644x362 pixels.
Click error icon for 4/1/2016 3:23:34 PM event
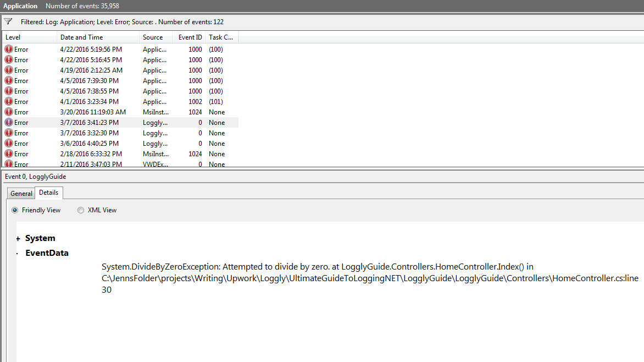[x=9, y=102]
